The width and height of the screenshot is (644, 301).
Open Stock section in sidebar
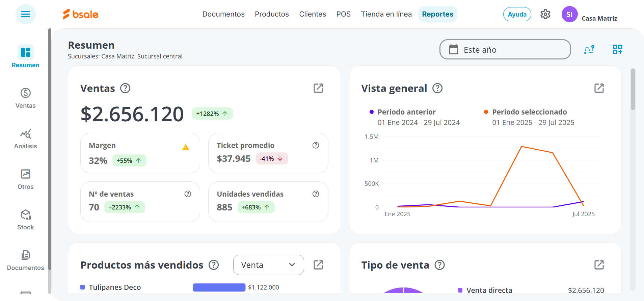click(26, 220)
